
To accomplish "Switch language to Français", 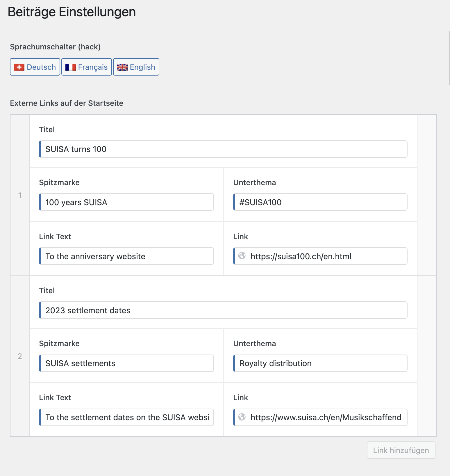I will (x=86, y=67).
